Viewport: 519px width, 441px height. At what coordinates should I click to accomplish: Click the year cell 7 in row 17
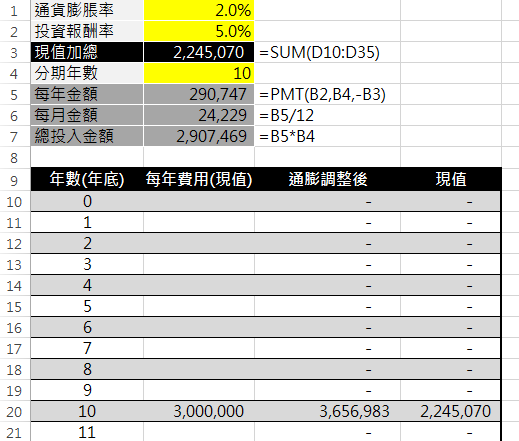point(87,348)
